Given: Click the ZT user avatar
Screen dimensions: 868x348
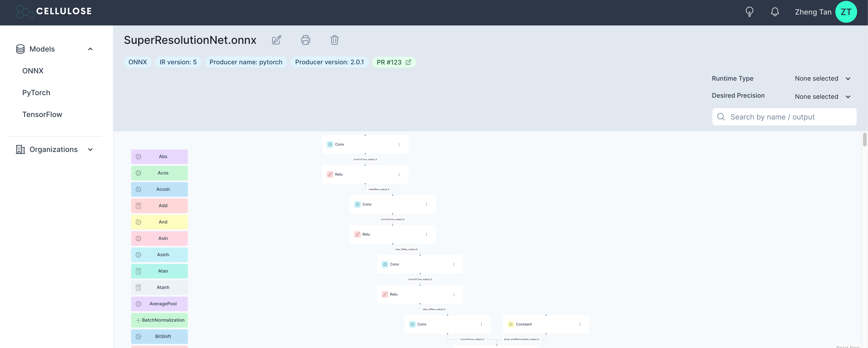Looking at the screenshot, I should pyautogui.click(x=846, y=12).
